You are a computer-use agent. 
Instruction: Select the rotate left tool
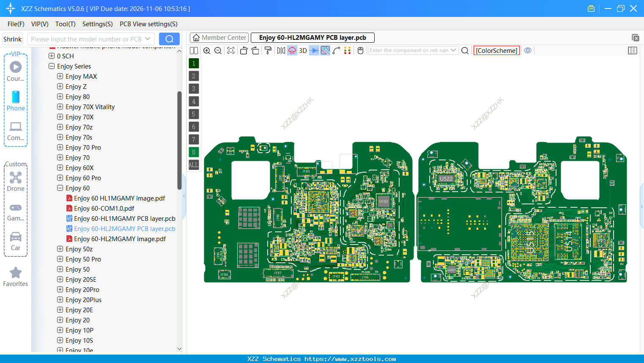(244, 50)
